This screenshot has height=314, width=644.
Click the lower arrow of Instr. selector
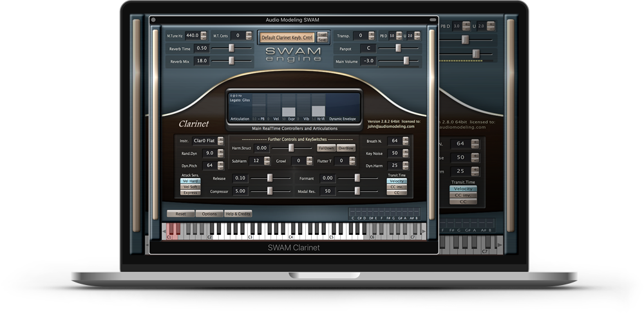[220, 143]
